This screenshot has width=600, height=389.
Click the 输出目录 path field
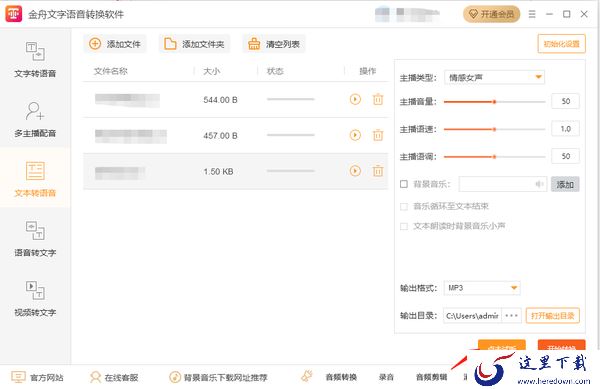coord(473,316)
